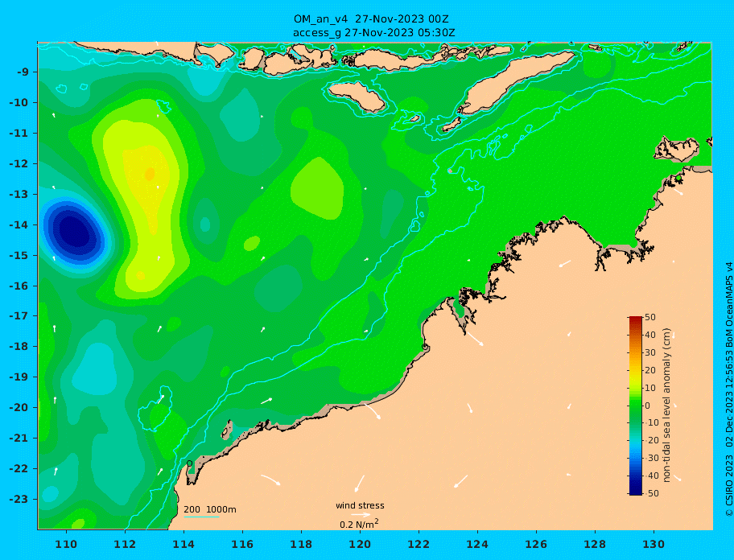
Task: Click the '114' longitude axis label
Action: (x=183, y=544)
